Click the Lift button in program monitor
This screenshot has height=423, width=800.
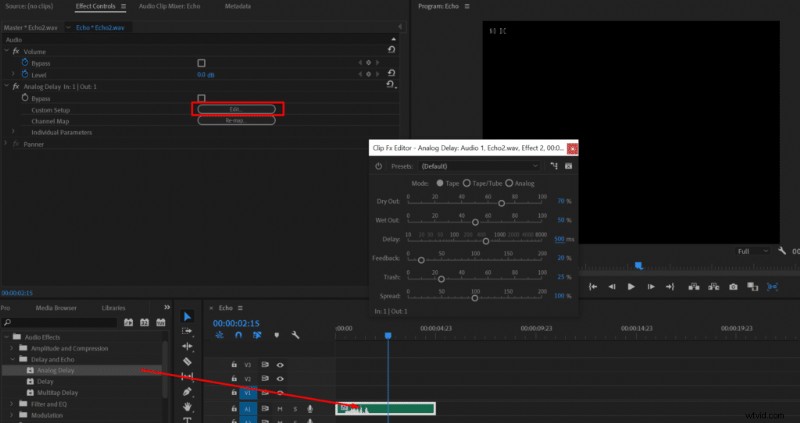pos(694,287)
